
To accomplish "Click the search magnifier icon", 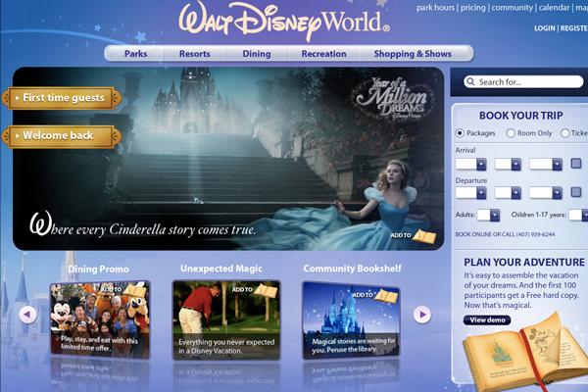I will tap(470, 81).
